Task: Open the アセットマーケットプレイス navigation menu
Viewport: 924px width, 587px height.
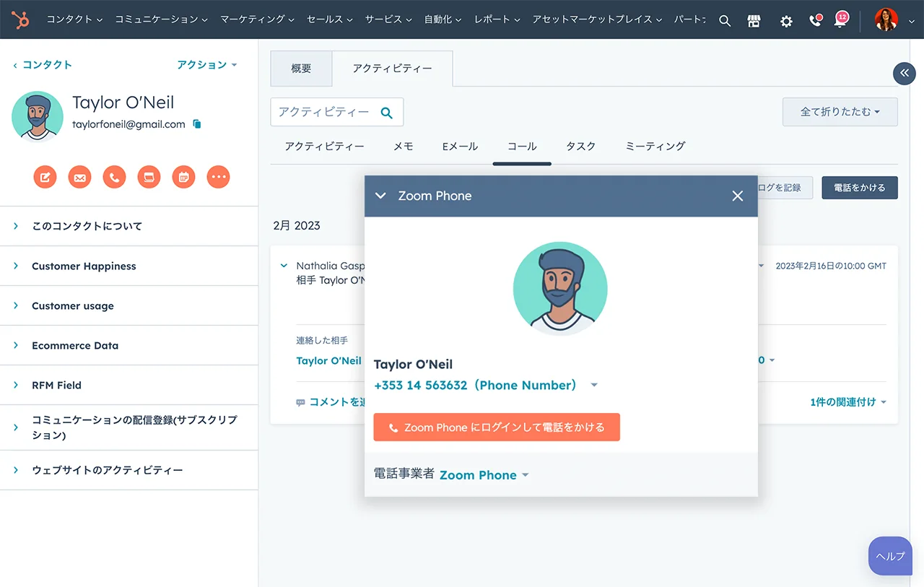Action: [x=597, y=19]
